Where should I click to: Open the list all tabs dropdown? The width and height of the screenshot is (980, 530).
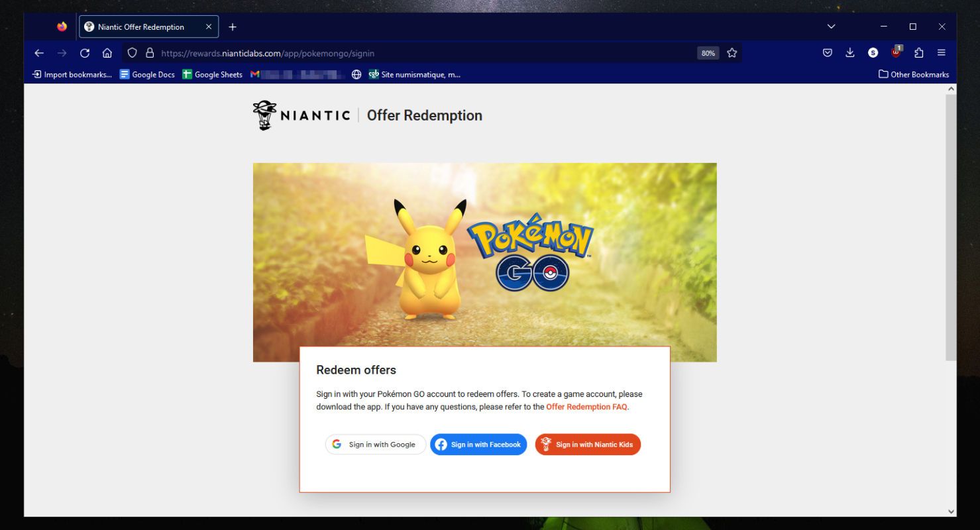[x=832, y=27]
